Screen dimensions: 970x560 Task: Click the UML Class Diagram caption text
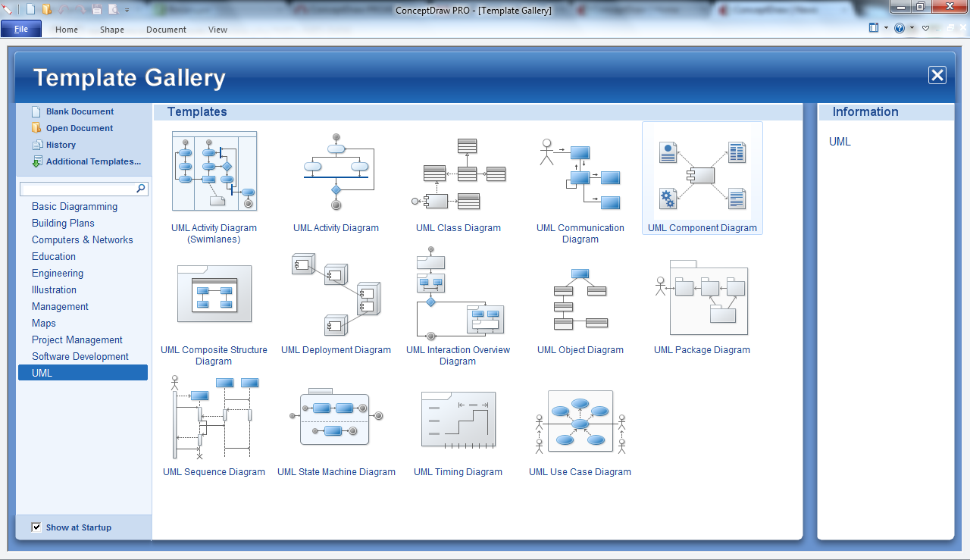[x=458, y=228]
